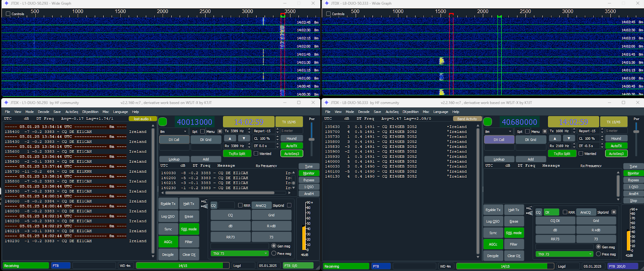The width and height of the screenshot is (644, 271).
Task: Click DT -0.5 s spinner arrows
Action: 602,146
